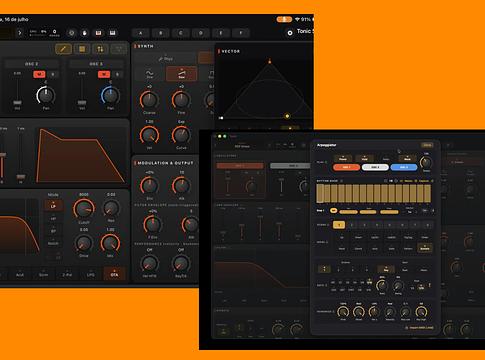Click the yellow puck in the Vector pad
This screenshot has width=485, height=360.
pyautogui.click(x=287, y=116)
